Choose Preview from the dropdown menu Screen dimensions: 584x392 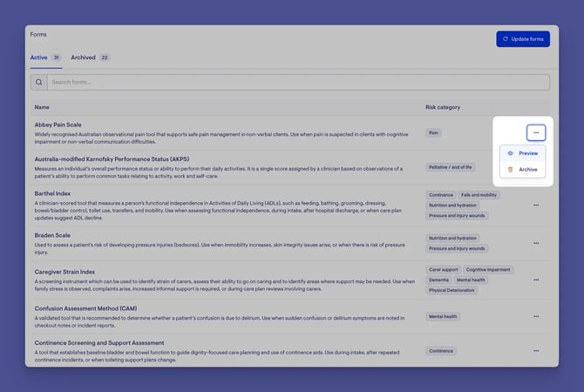[522, 153]
